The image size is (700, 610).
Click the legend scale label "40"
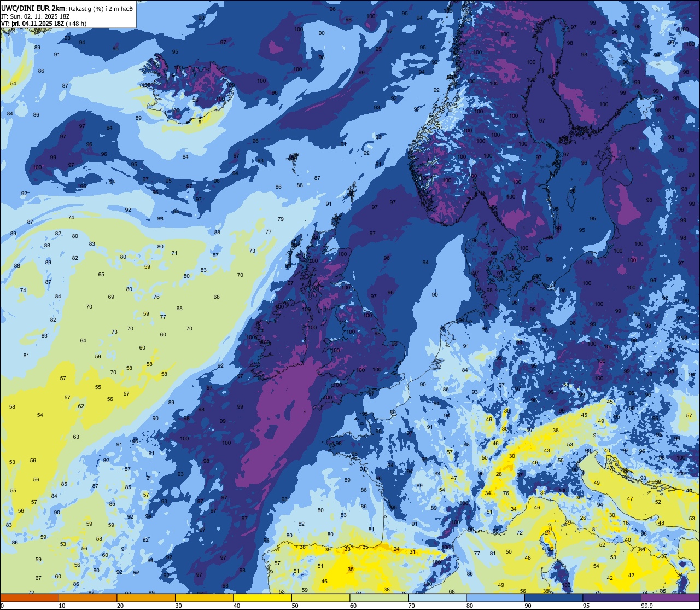click(237, 606)
